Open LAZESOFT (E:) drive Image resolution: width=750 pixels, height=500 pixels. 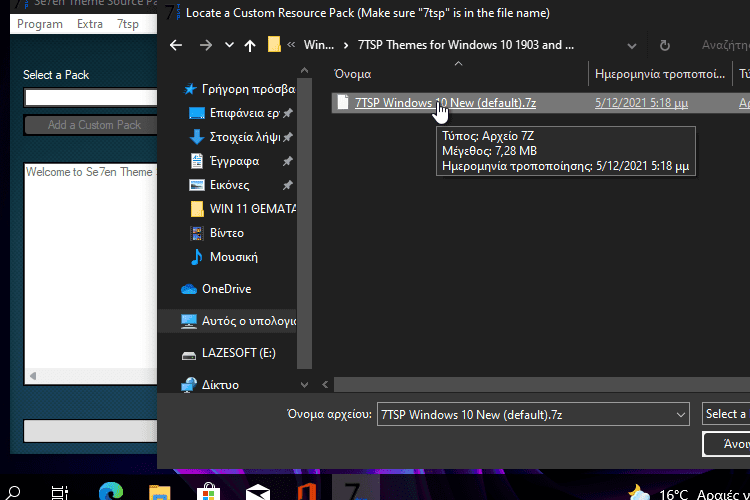click(229, 353)
